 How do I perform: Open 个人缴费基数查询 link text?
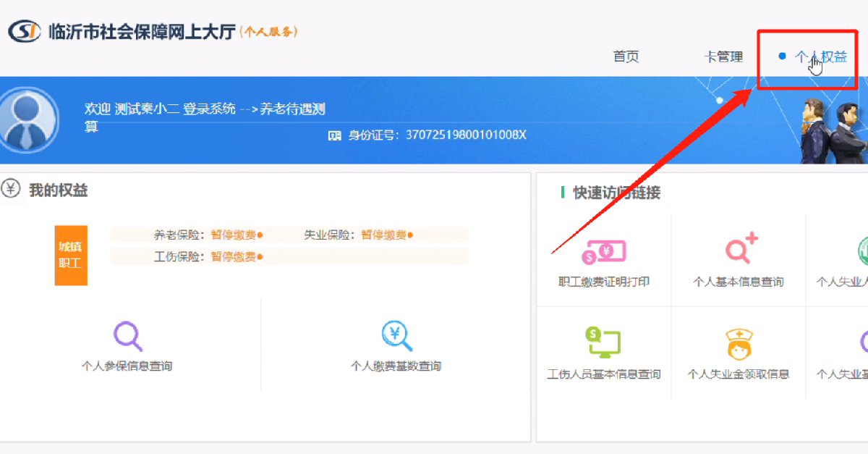[396, 366]
